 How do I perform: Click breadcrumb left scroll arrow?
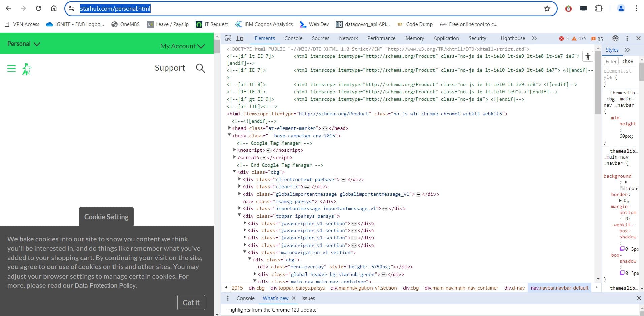point(226,288)
